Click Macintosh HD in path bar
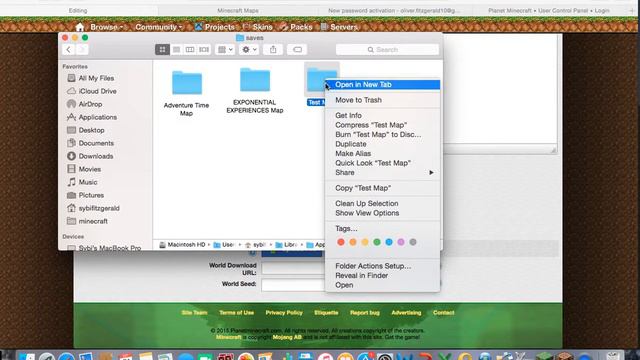Screen dimensions: 640x360 (x=182, y=245)
